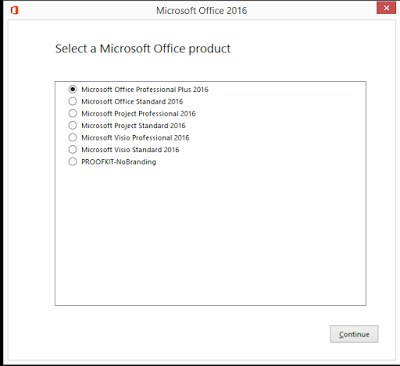Pick the PROOFKIT-NoBranding radio button

tap(73, 162)
